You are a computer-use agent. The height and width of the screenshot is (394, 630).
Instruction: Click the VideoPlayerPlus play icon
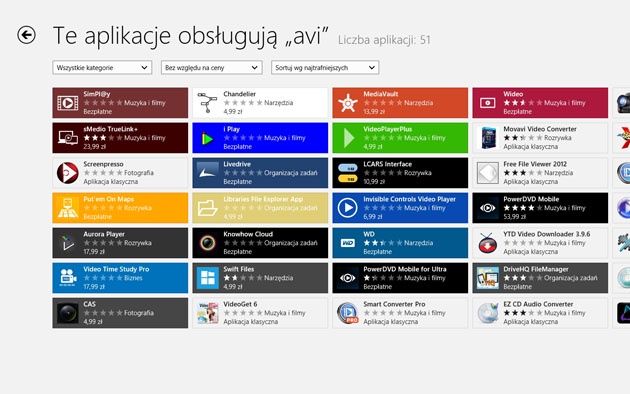(348, 138)
